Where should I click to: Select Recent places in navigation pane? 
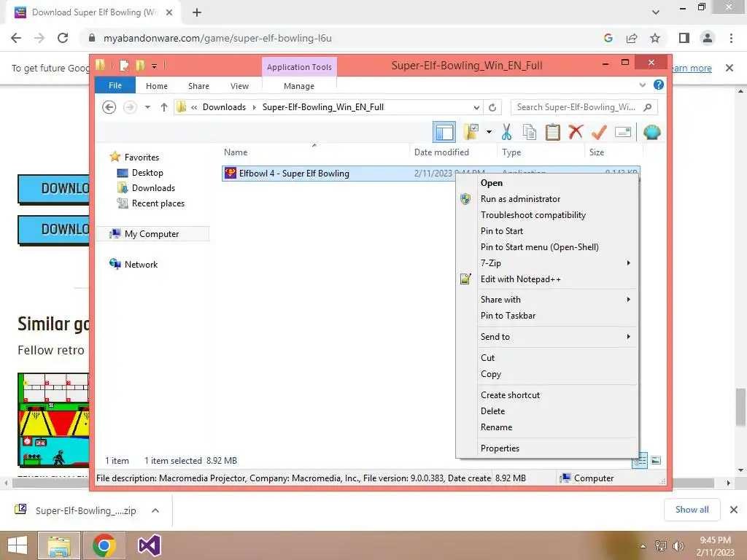[x=158, y=203]
